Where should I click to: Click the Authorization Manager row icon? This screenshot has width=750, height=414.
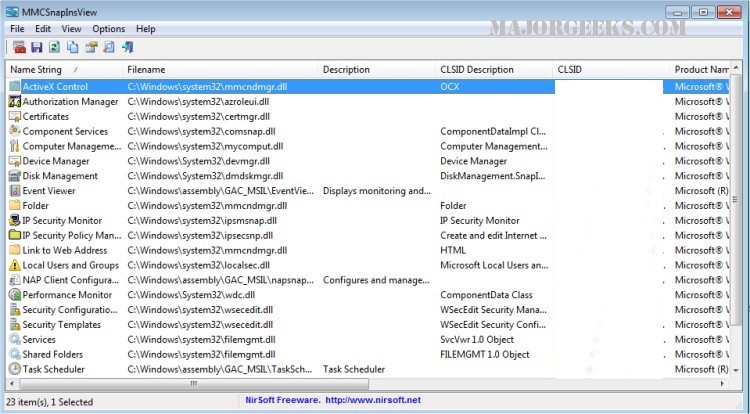(x=15, y=101)
